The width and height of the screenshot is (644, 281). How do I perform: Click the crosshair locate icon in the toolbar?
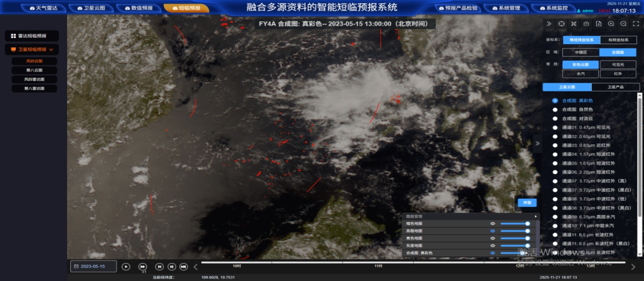[x=562, y=24]
